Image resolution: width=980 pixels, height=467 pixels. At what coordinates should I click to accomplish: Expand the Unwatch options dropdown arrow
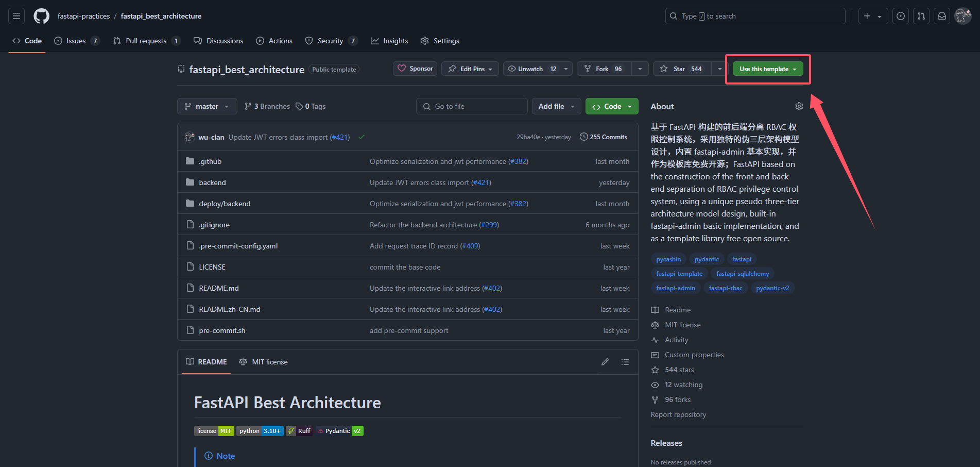click(566, 69)
